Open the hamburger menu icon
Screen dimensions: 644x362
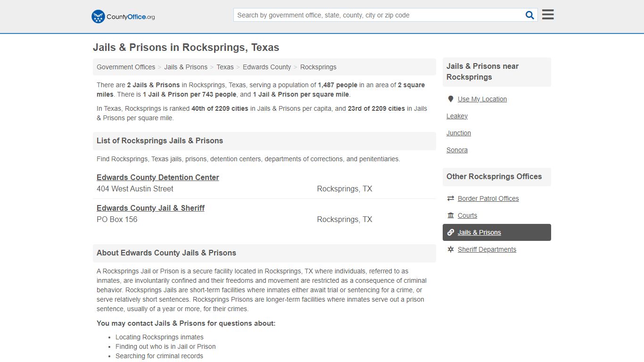tap(548, 15)
